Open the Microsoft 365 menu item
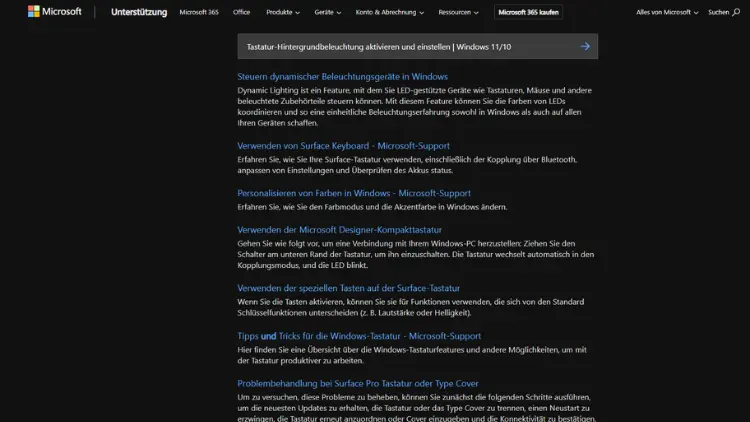Image resolution: width=750 pixels, height=422 pixels. (x=199, y=12)
